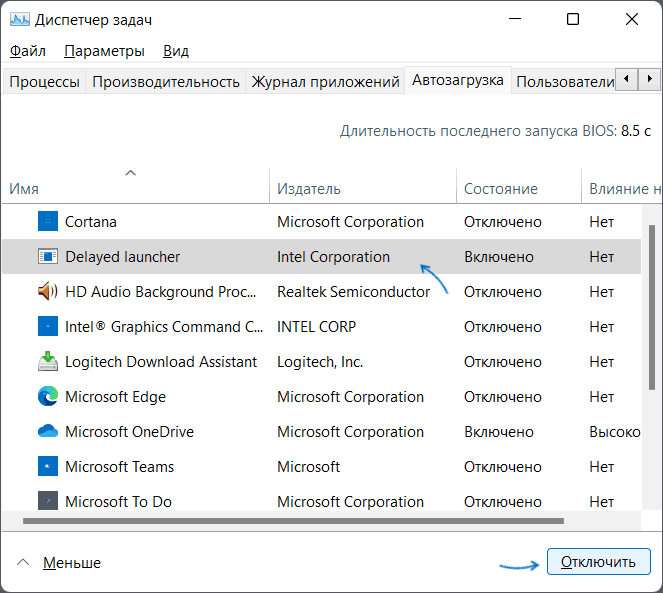663x593 pixels.
Task: Close the Диспетчер задач window
Action: coord(632,19)
